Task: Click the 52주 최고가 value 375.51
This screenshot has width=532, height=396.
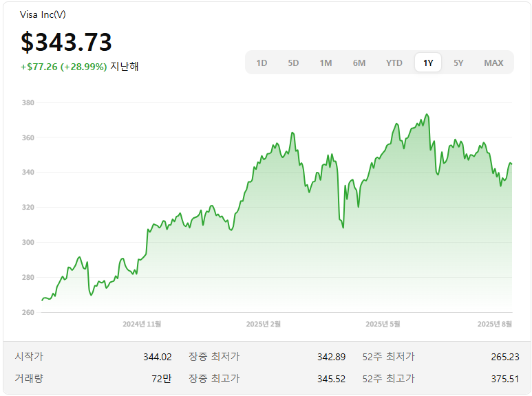Action: pos(505,379)
